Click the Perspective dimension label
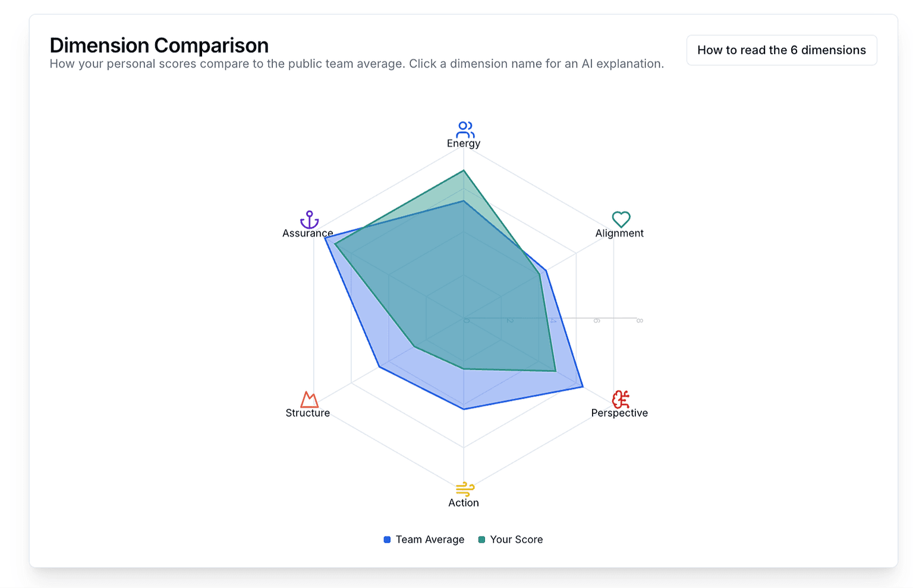Viewport: 913px width, 588px height. [619, 413]
